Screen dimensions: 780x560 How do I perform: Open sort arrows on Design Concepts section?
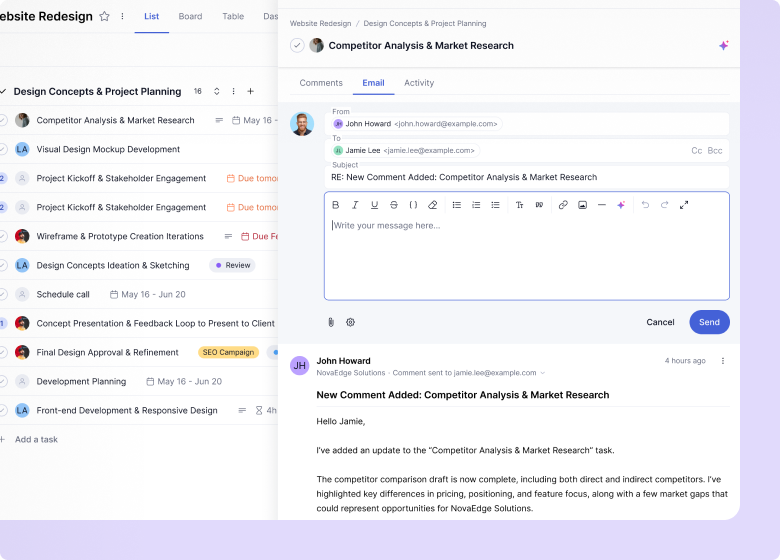[216, 92]
